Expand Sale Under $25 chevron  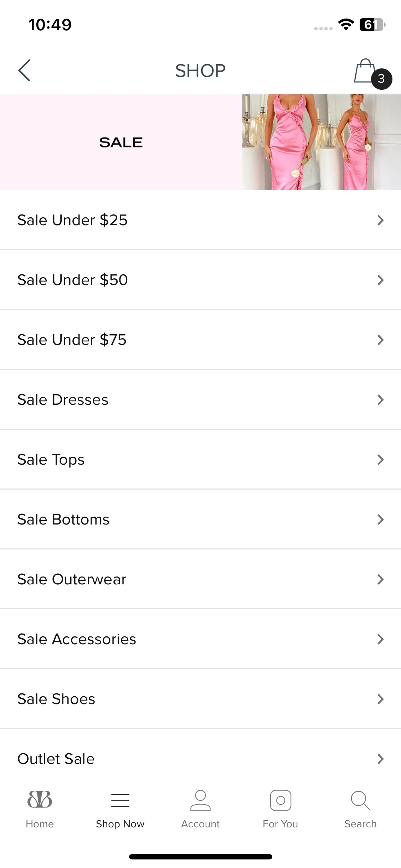coord(380,220)
